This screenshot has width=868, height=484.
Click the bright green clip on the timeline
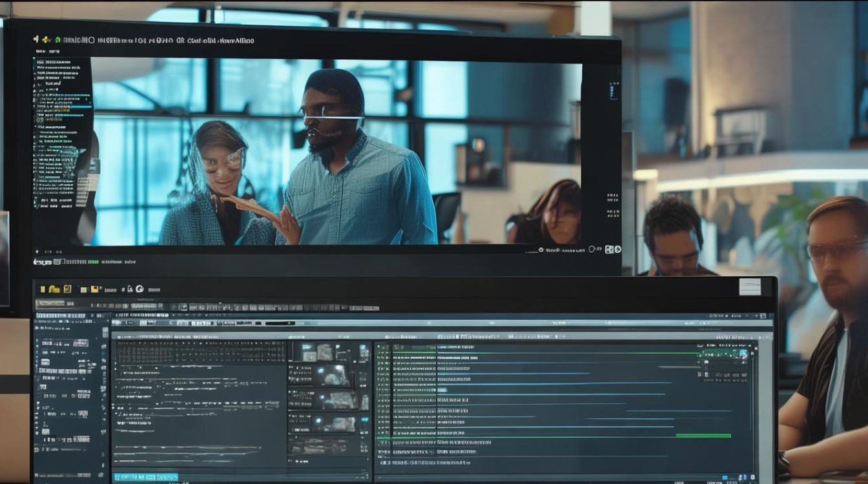coord(703,436)
